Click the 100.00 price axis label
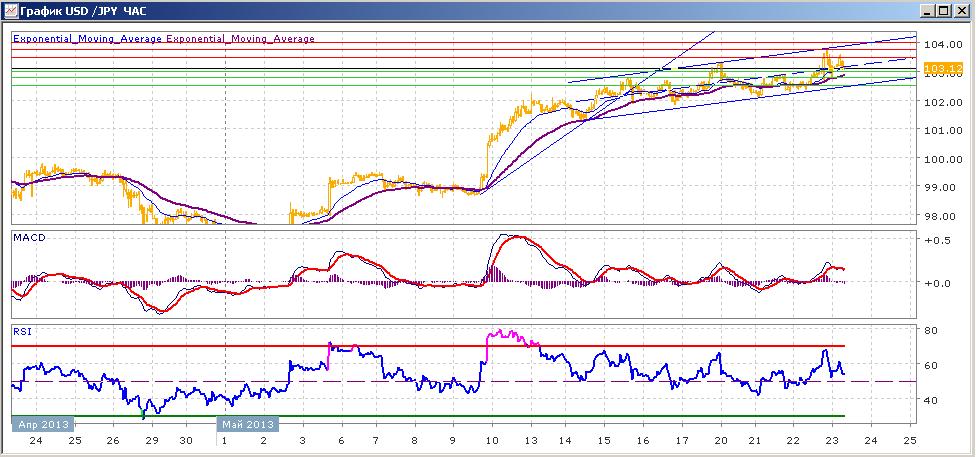 pyautogui.click(x=944, y=159)
